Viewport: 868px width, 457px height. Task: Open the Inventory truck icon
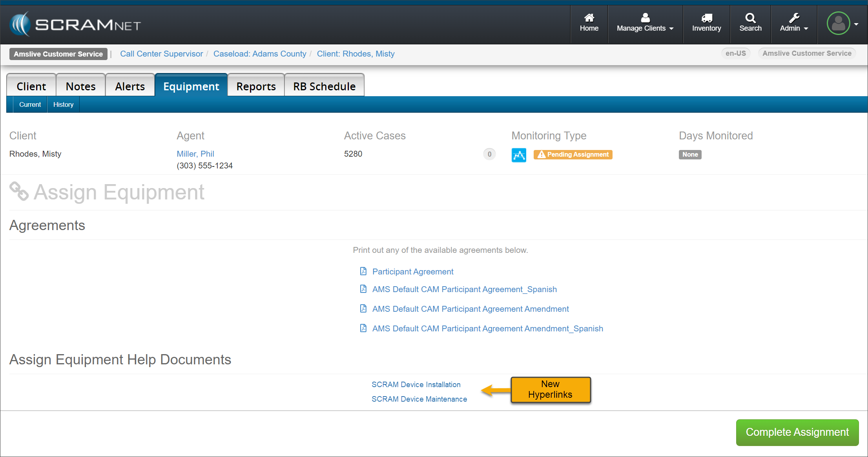[706, 18]
